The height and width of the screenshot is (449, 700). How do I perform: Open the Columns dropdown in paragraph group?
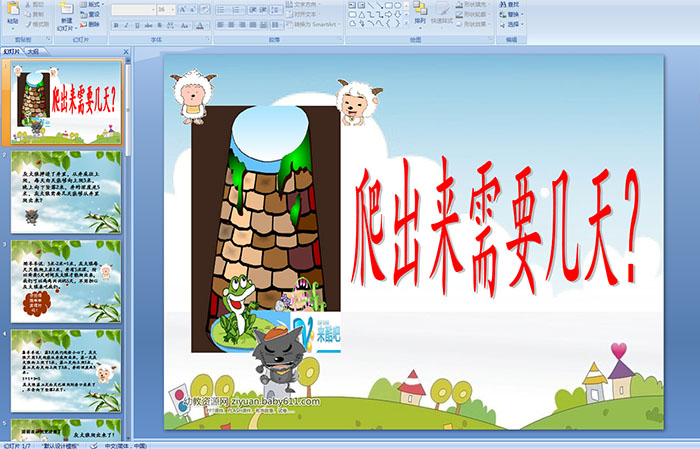277,25
